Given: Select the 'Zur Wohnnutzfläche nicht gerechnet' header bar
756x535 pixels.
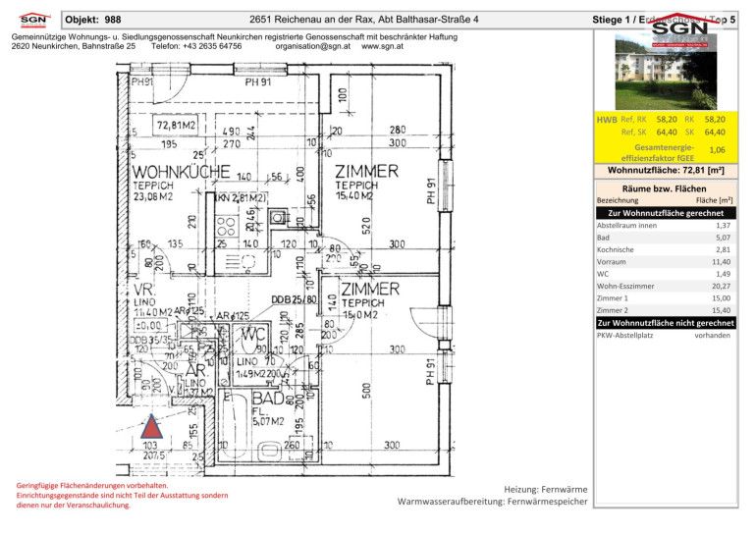Looking at the screenshot, I should (x=665, y=322).
